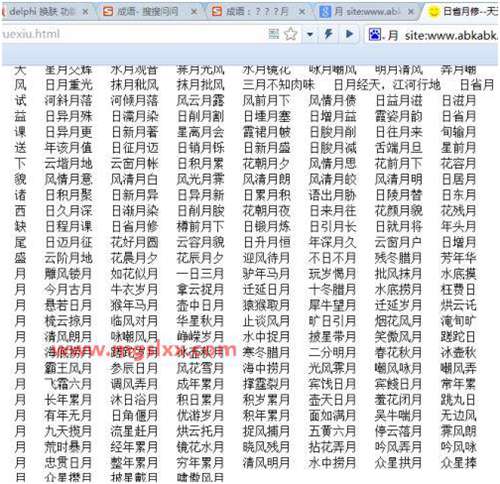Click the yellow smiley icon on 日省月修 tab

433,12
